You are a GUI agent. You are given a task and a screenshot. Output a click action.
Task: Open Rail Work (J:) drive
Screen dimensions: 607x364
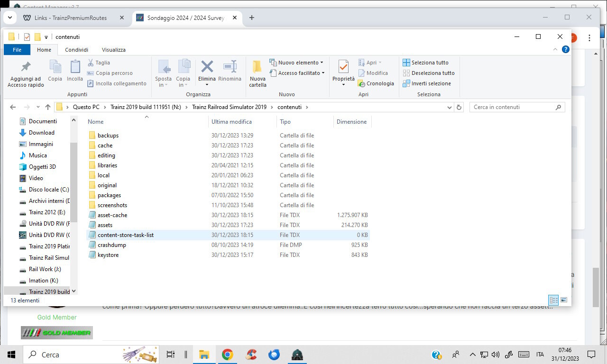tap(45, 269)
